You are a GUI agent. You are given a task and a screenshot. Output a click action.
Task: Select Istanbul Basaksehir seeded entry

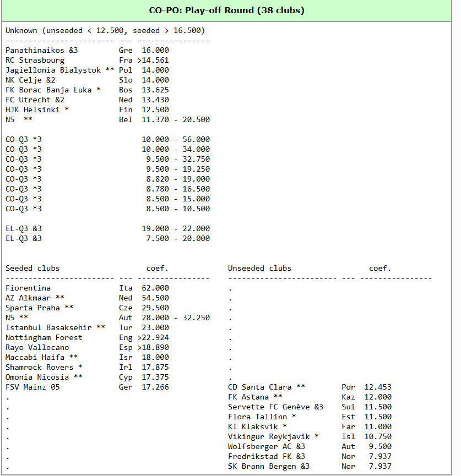[48, 327]
